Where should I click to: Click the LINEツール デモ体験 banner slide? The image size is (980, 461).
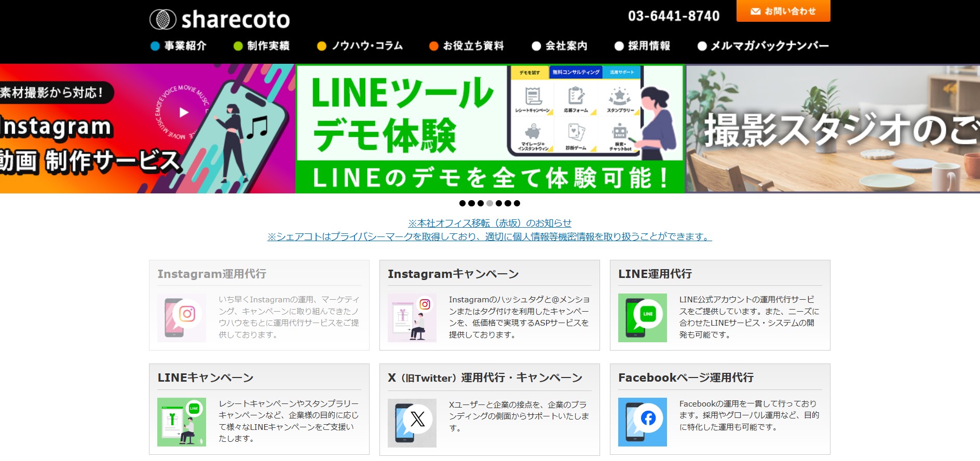[x=490, y=129]
